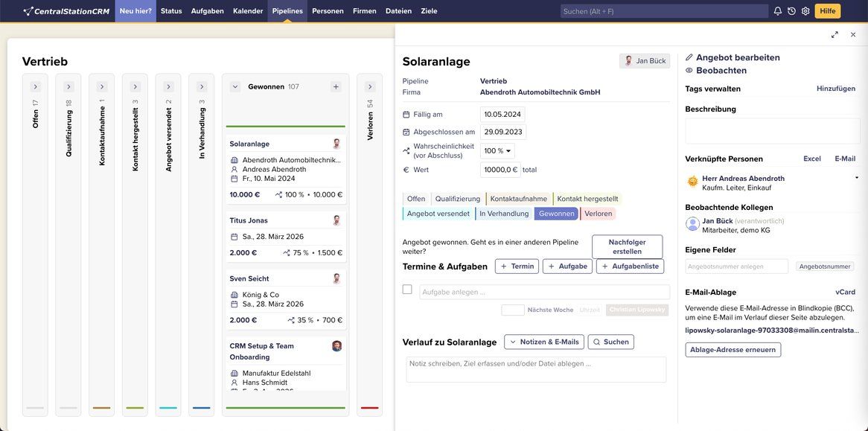The image size is (868, 431).
Task: Expand the Qualifizierung pipeline column
Action: point(68,87)
